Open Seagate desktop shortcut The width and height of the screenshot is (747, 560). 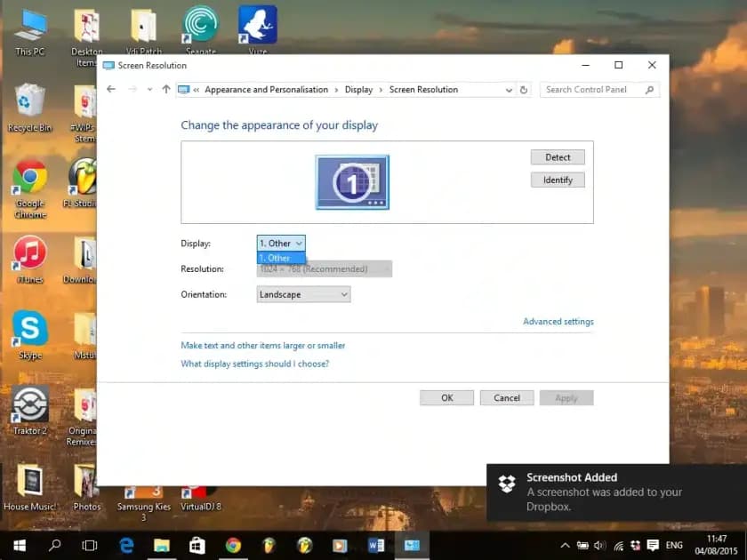(201, 29)
